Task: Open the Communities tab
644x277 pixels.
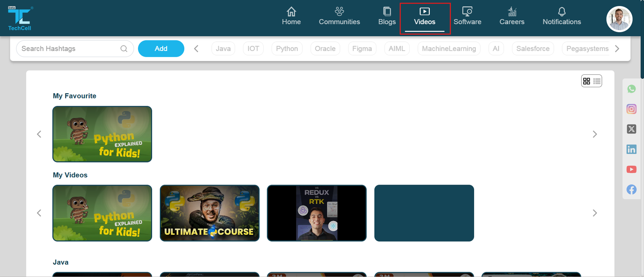Action: (339, 17)
